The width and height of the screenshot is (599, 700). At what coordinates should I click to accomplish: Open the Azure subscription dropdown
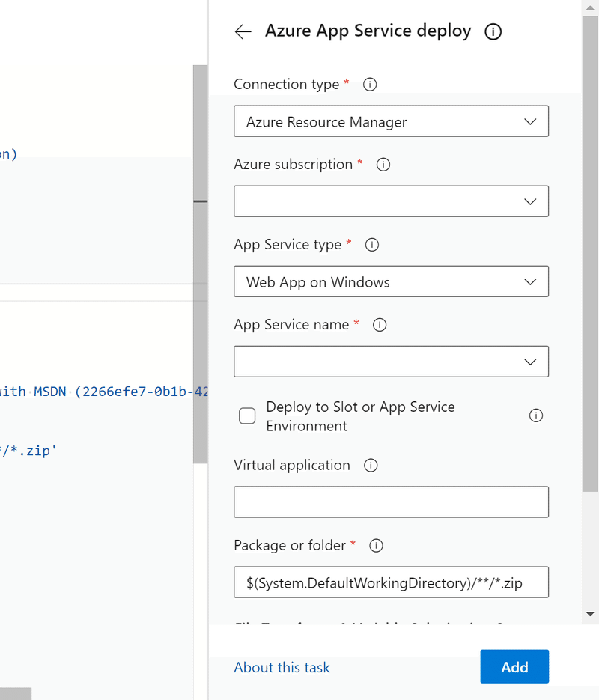[391, 201]
